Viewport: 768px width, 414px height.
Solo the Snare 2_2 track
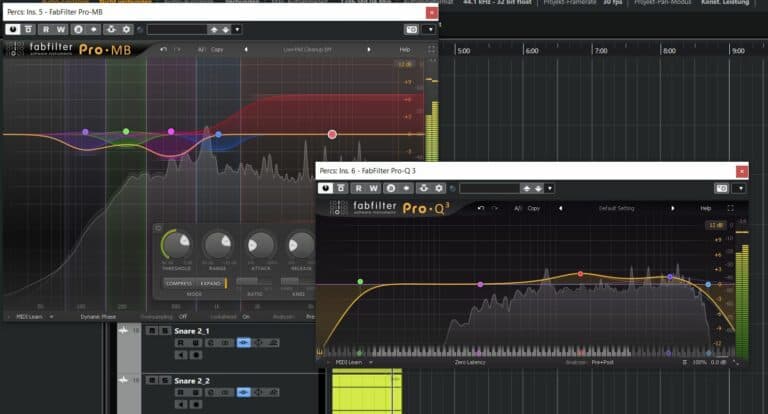(x=165, y=381)
